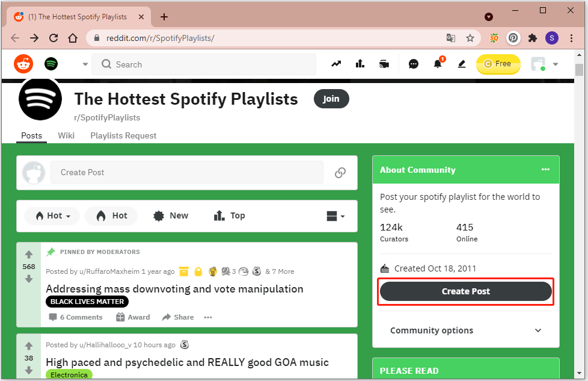
Task: Open the Playlists Request tab
Action: pos(123,135)
